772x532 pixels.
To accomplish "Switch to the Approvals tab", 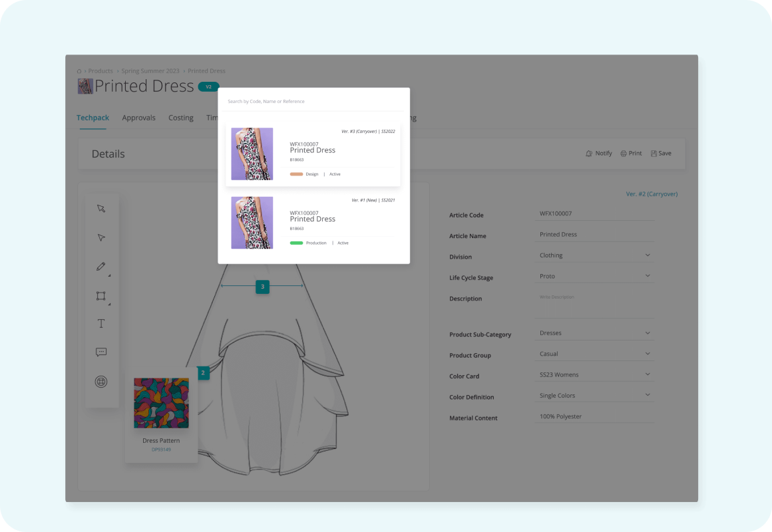I will pyautogui.click(x=138, y=118).
